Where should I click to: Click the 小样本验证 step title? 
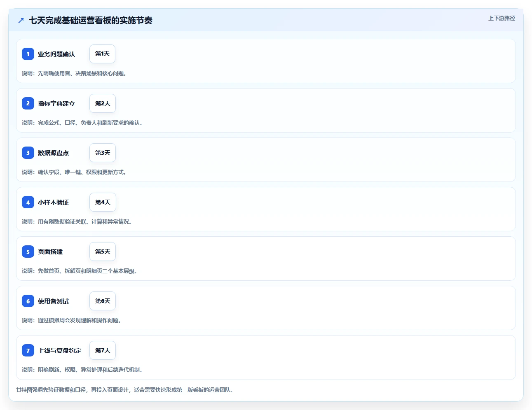pyautogui.click(x=53, y=202)
